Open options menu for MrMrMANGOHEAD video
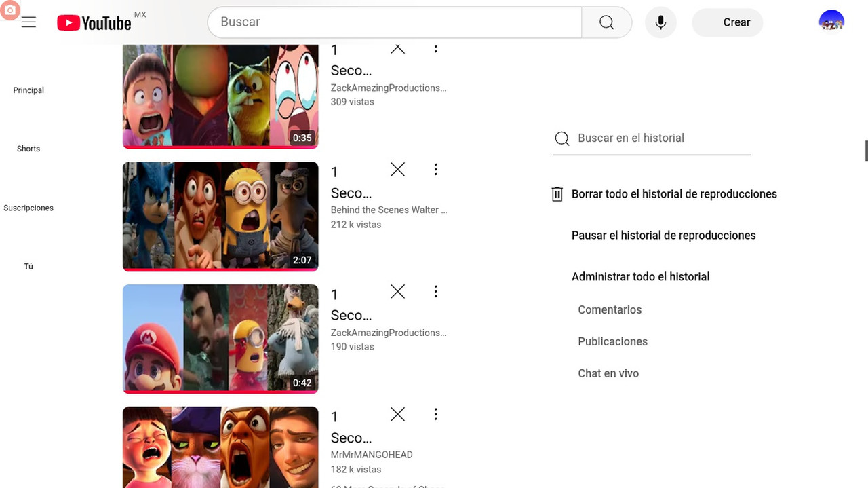Screen dimensions: 868x488 pos(436,414)
